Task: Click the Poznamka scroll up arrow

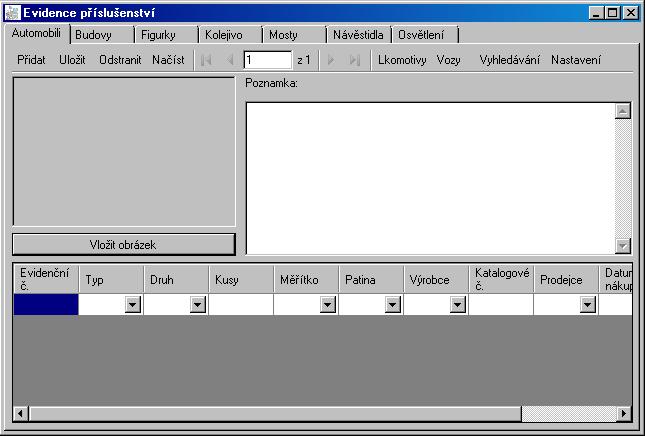Action: 623,111
